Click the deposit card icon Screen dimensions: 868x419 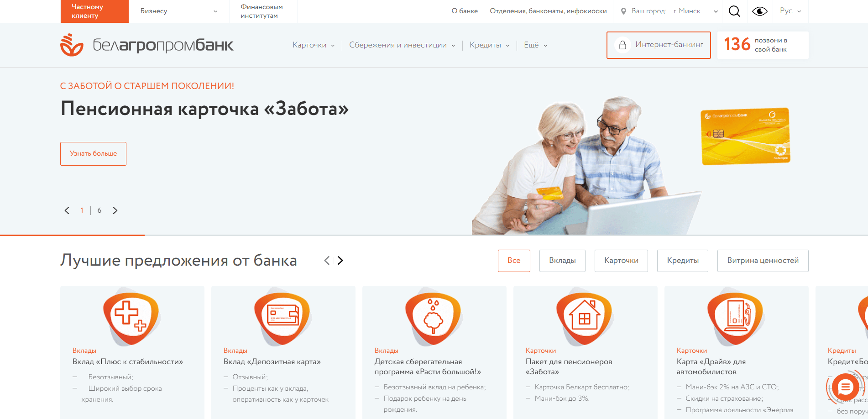[282, 317]
